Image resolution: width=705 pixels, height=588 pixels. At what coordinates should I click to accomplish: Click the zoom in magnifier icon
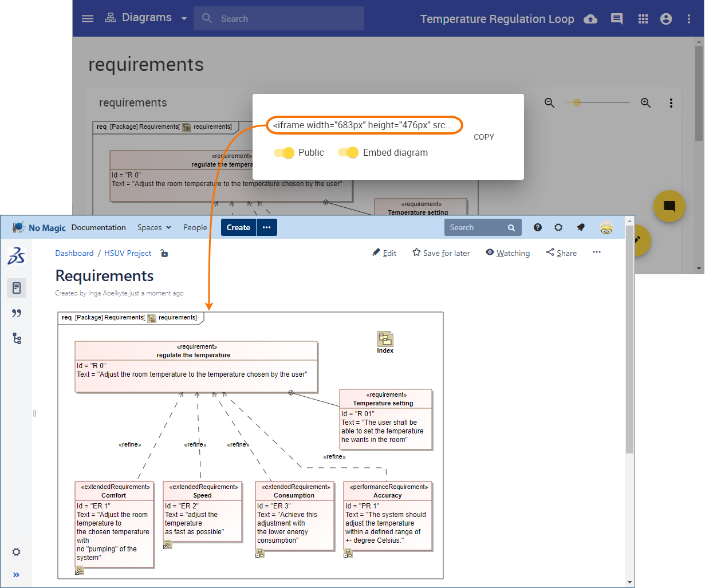pyautogui.click(x=645, y=102)
